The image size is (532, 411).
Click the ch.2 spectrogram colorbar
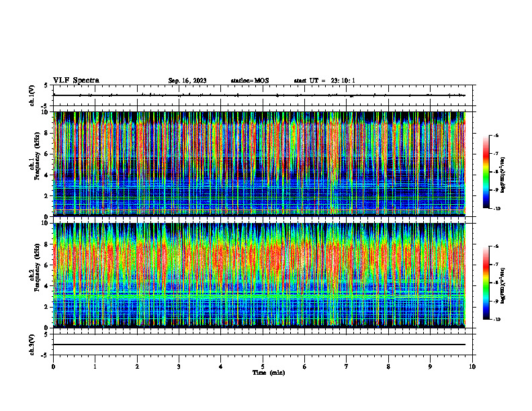tap(486, 283)
